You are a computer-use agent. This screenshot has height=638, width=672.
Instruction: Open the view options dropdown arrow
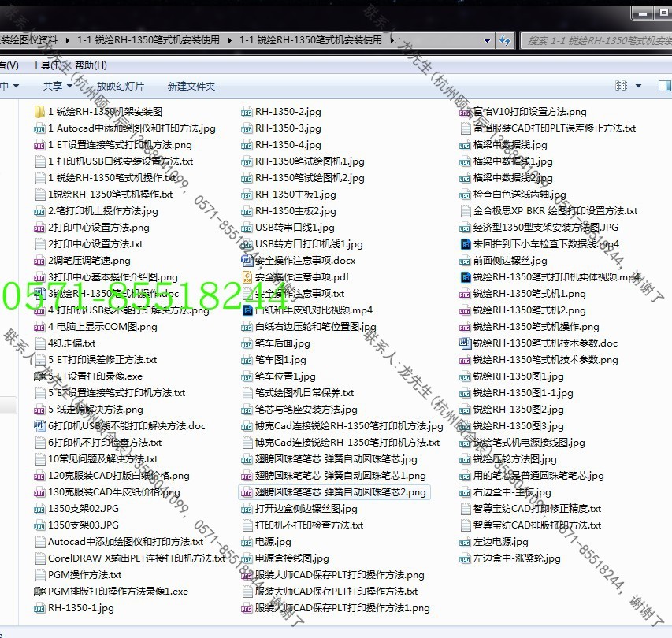[x=638, y=86]
